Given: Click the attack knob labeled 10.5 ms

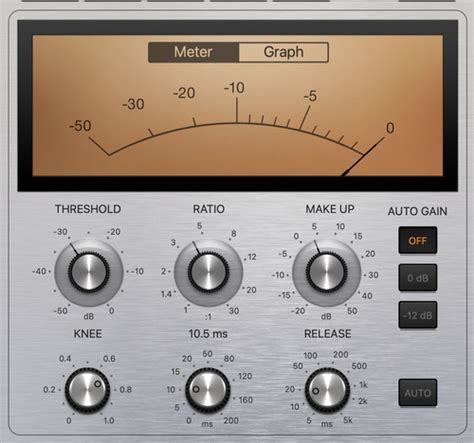Looking at the screenshot, I should click(207, 390).
